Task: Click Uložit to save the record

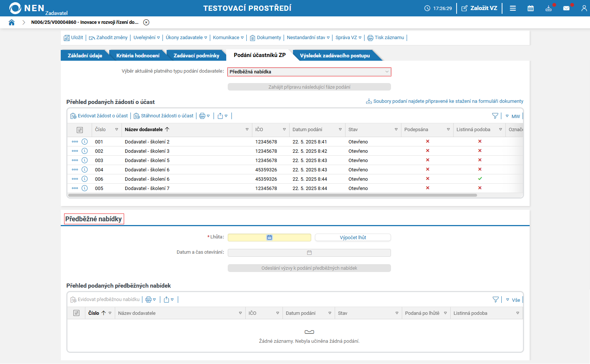Action: tap(73, 38)
